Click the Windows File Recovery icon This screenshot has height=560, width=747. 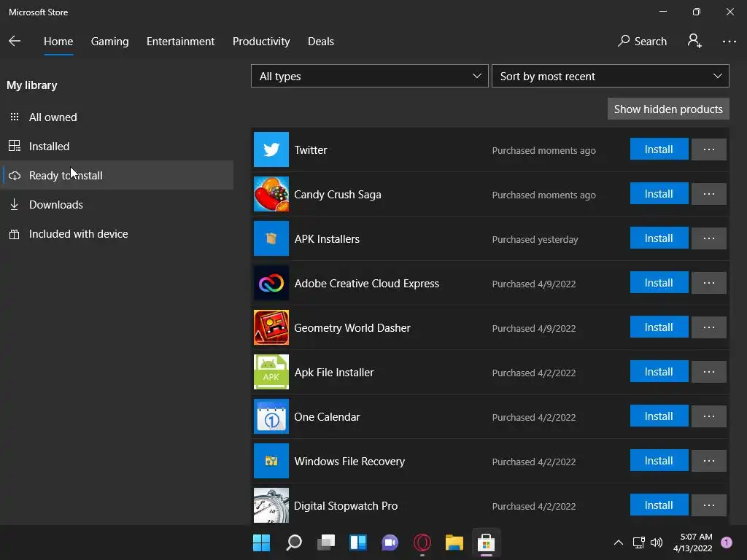tap(271, 461)
